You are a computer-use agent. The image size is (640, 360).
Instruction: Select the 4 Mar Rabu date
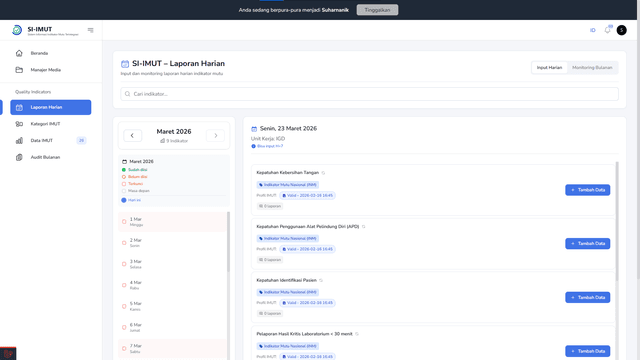coord(172,285)
